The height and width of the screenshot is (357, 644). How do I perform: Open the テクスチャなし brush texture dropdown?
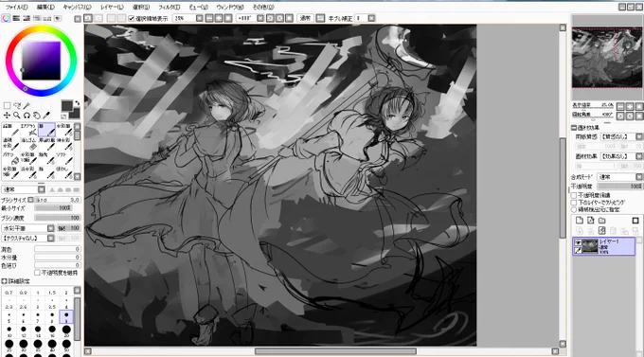[50, 238]
